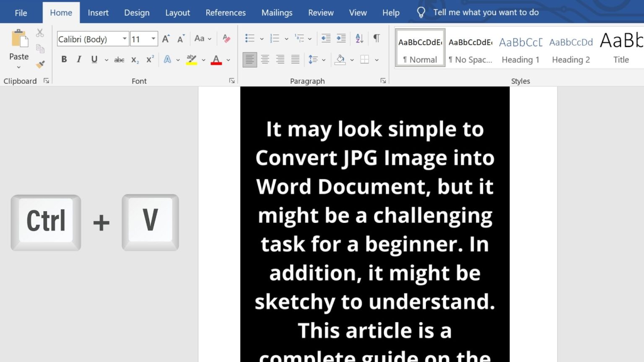
Task: Expand the Paste options arrow
Action: [19, 67]
